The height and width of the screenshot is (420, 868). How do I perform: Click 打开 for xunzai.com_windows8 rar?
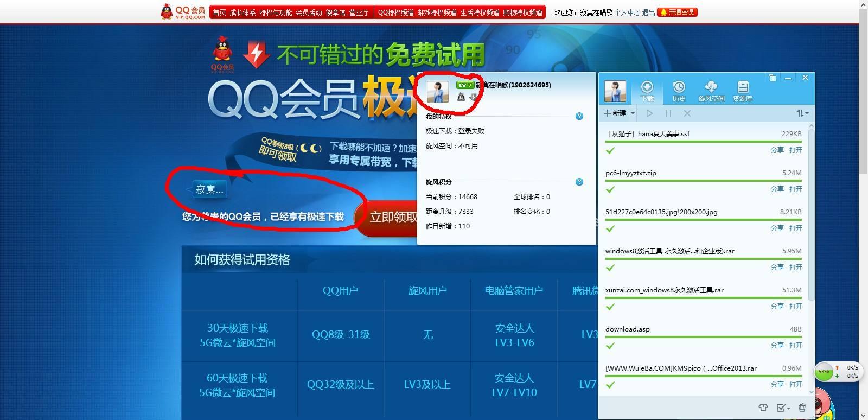pos(795,306)
